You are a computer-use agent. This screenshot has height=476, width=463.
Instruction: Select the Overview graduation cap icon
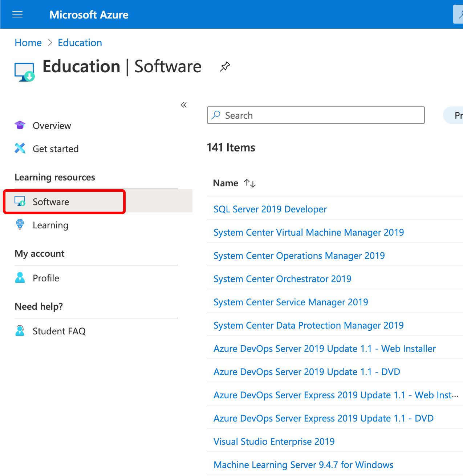[x=20, y=125]
